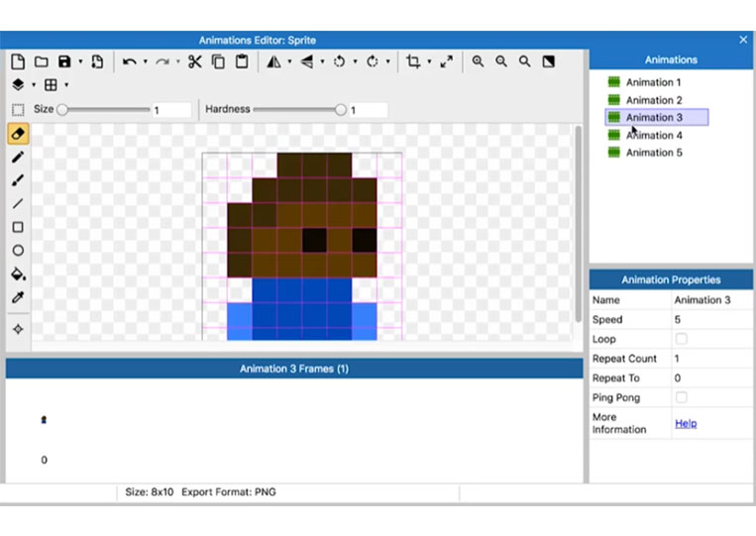Select the Eraser tool
Viewport: 756px width, 536px height.
pyautogui.click(x=18, y=134)
